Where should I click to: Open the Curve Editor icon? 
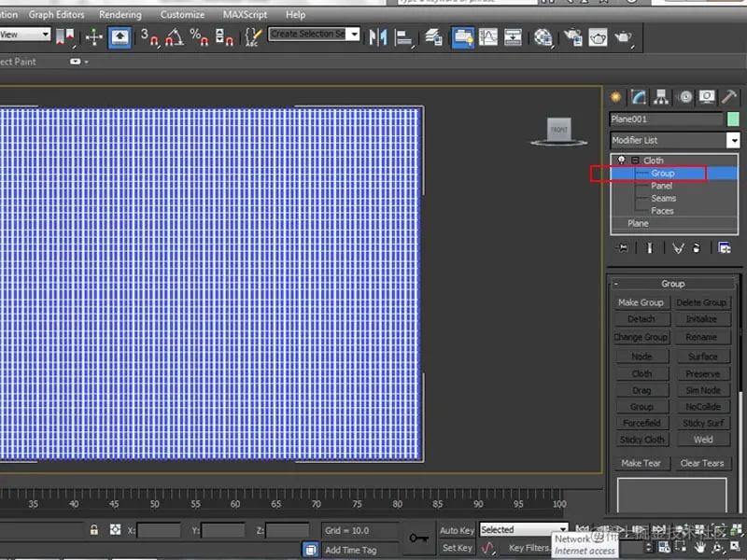(x=488, y=37)
